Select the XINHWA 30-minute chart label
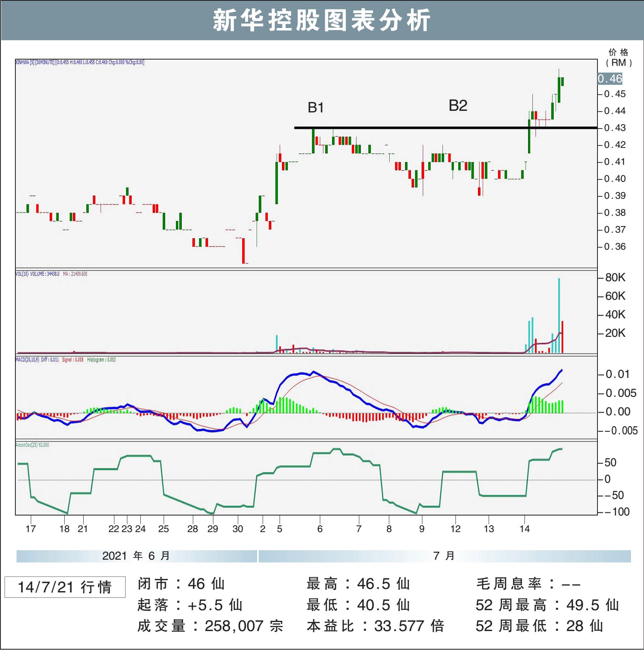Screen dimensions: 644x650 coord(79,62)
